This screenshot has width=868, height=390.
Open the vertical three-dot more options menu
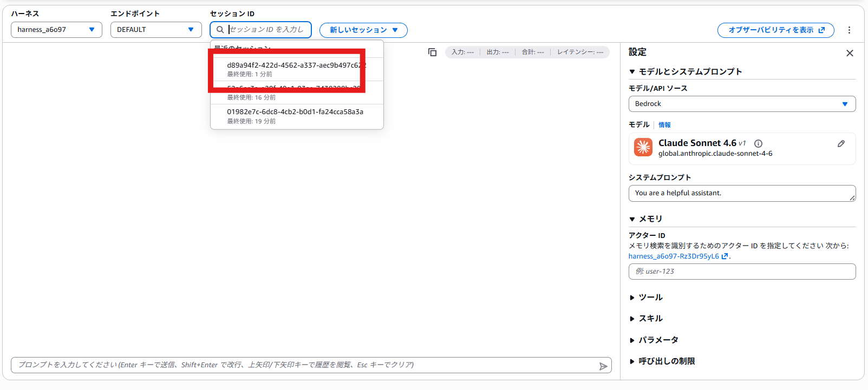coord(849,30)
